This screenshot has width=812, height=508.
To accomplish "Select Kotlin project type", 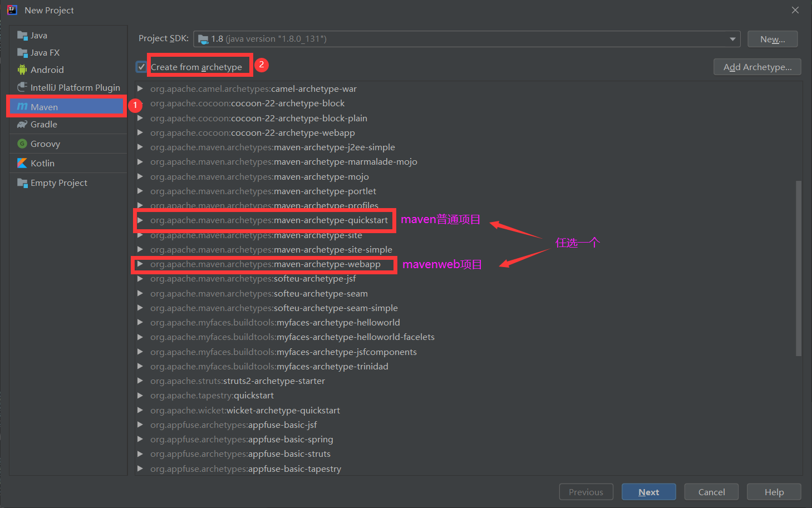I will pos(68,163).
